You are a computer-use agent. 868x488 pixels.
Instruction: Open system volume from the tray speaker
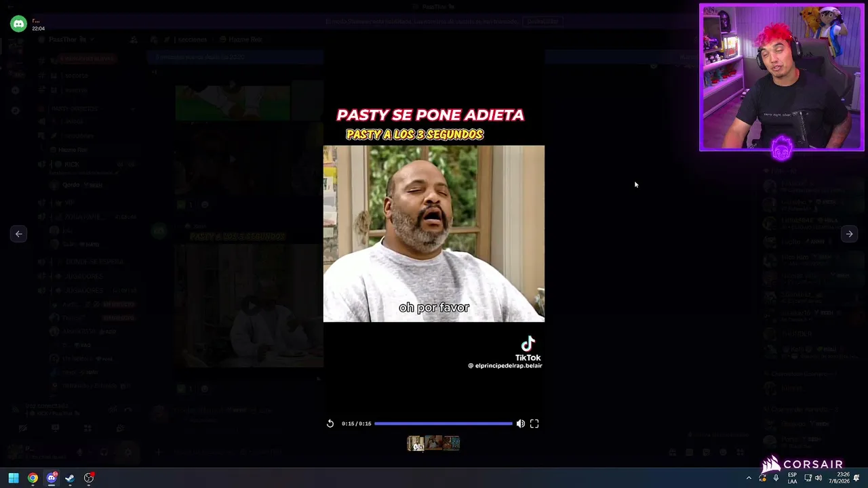(818, 479)
